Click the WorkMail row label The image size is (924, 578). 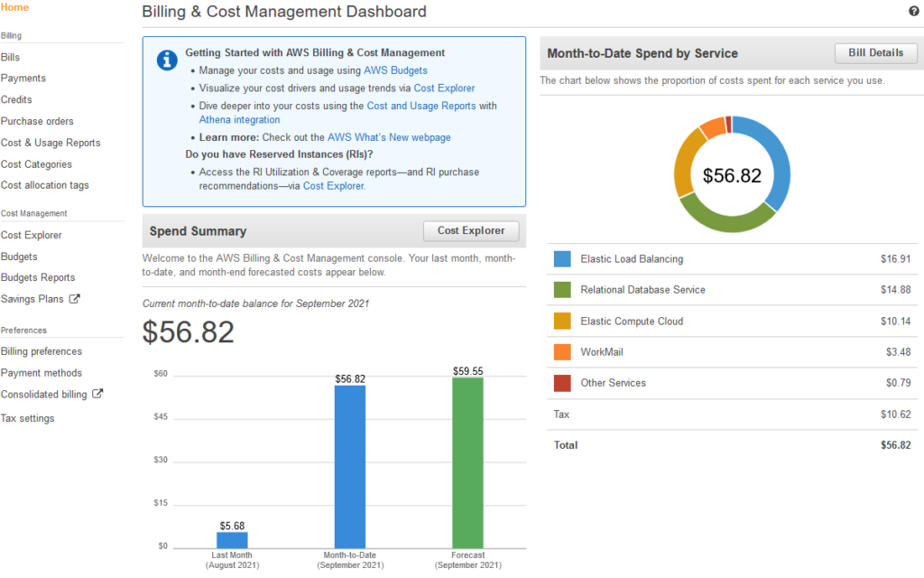602,352
